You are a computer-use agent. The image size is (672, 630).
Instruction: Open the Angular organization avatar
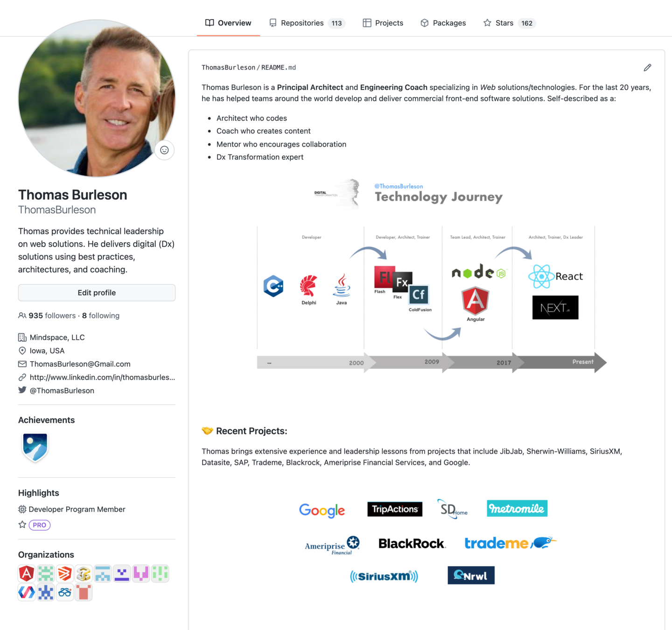(27, 573)
